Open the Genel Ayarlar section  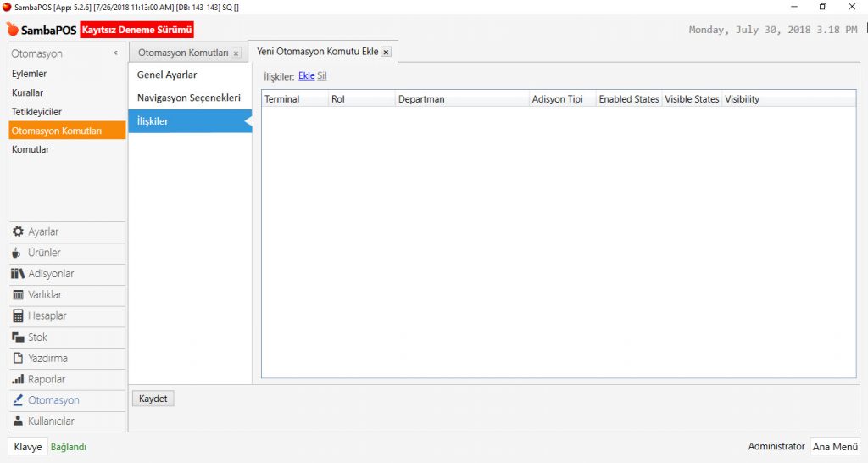pyautogui.click(x=167, y=75)
